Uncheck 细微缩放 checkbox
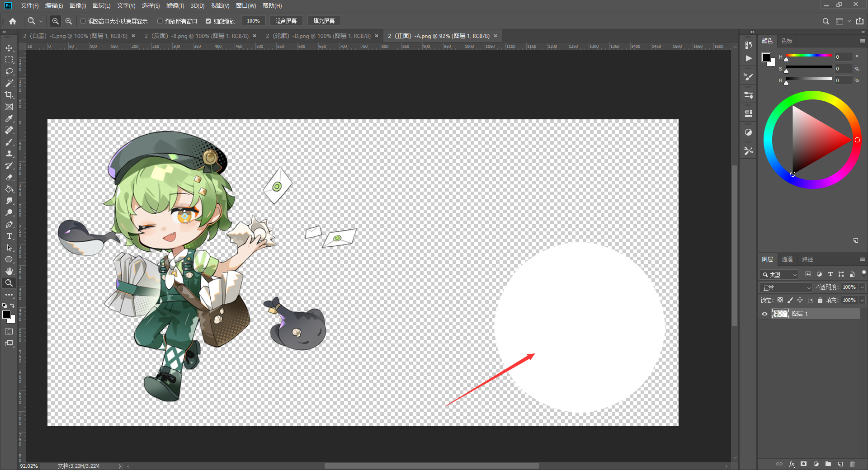The height and width of the screenshot is (470, 868). point(208,21)
